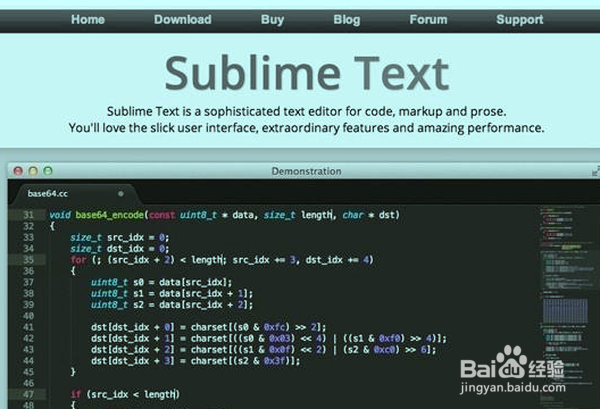Click the red close window button
The image size is (600, 409).
[x=18, y=171]
